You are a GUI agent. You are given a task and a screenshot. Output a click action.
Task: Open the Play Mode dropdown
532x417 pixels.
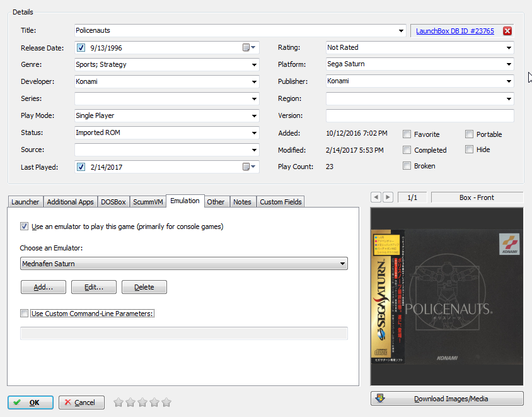coord(254,115)
